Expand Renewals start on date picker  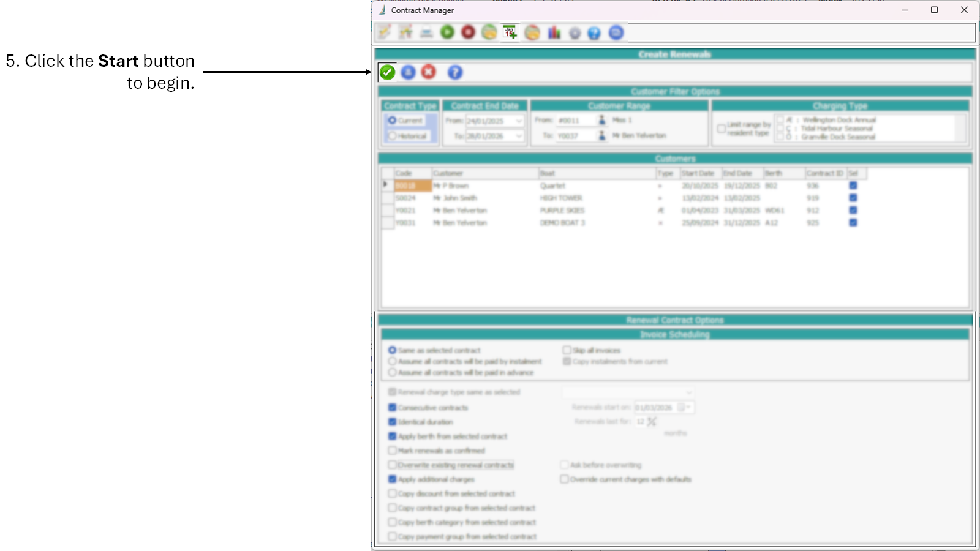tap(688, 407)
